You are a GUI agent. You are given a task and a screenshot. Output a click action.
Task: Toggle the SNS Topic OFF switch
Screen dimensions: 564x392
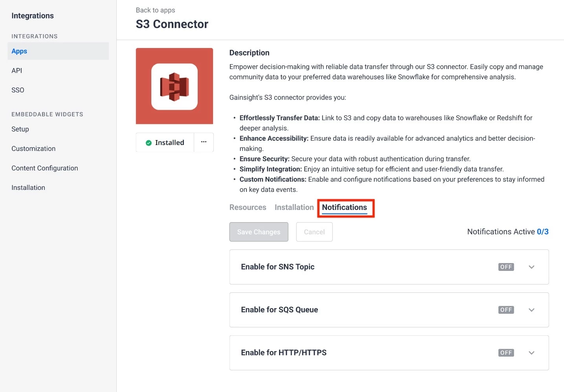[506, 267]
